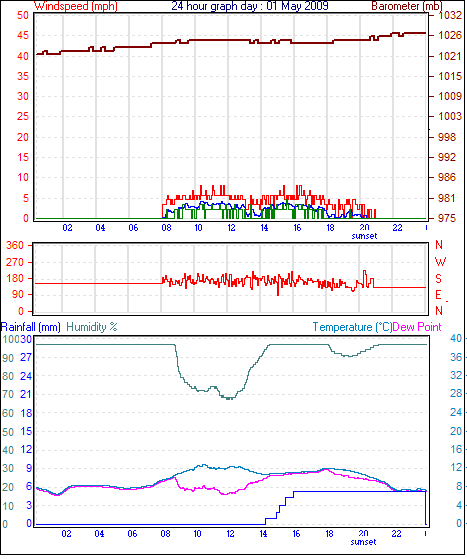Select the 24 hour graph date title
Screen dimensions: 467x559
[250, 6]
